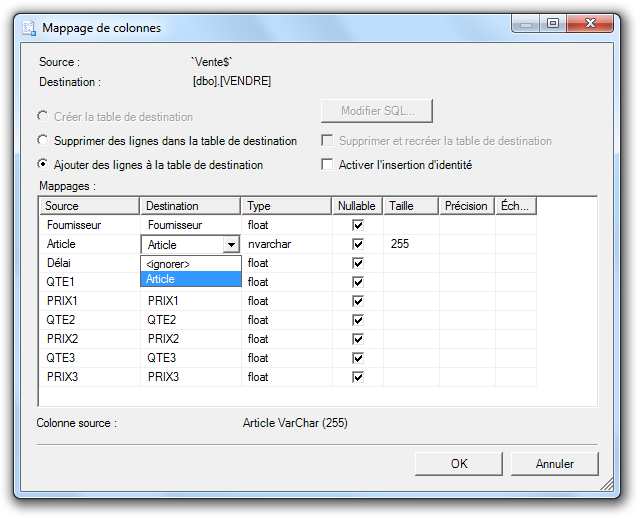Click the Taille cell showing 255
644x519 pixels.
(410, 244)
